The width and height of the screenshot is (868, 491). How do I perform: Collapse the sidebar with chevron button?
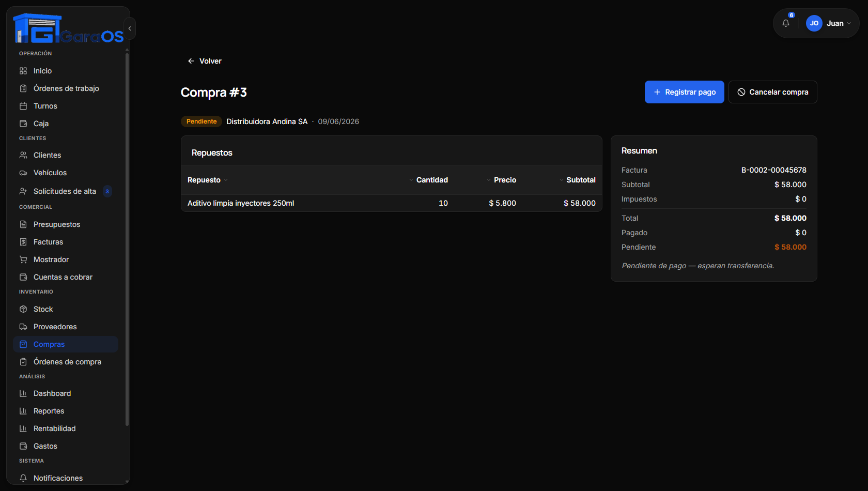coord(130,28)
